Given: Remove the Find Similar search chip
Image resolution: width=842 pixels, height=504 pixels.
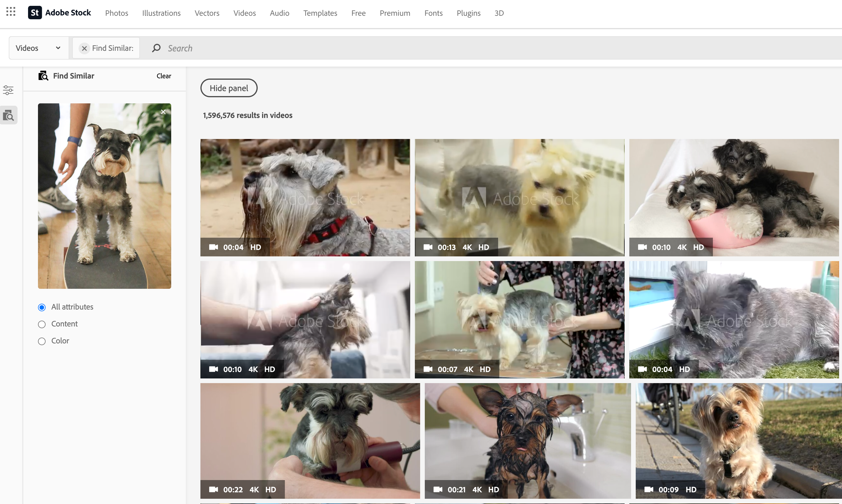Looking at the screenshot, I should click(x=84, y=48).
